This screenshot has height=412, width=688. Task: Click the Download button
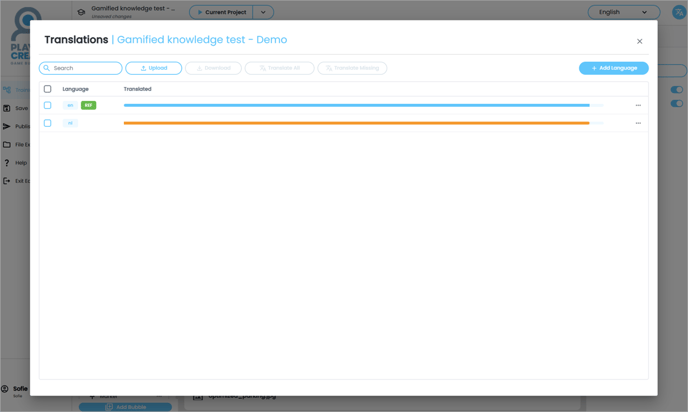click(213, 68)
